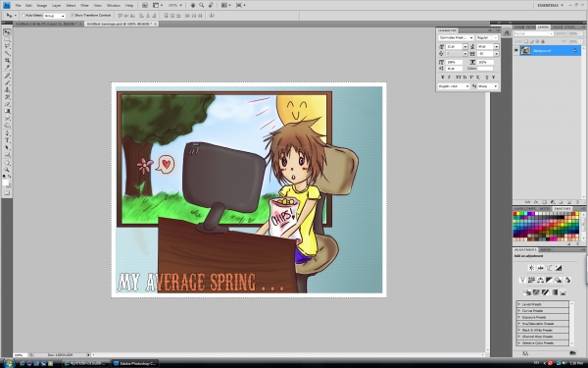Select the Horizontal Type tool
This screenshot has width=588, height=368.
click(x=7, y=140)
